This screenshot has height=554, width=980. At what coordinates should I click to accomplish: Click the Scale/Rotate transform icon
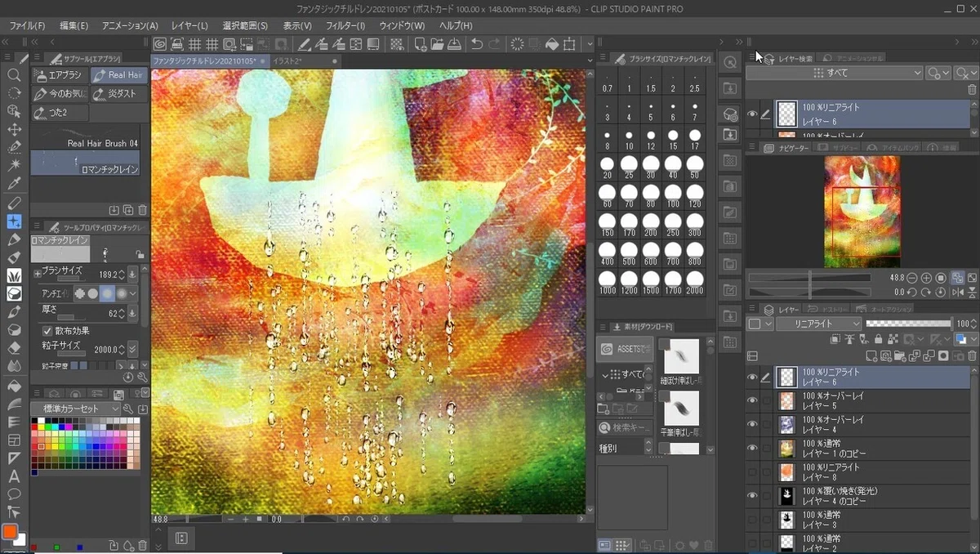(570, 44)
